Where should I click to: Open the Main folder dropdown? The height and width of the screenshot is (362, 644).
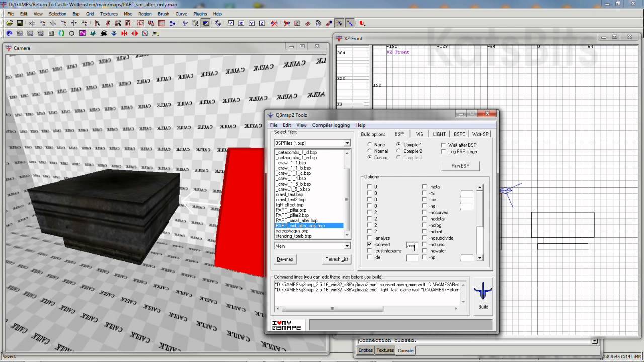347,246
